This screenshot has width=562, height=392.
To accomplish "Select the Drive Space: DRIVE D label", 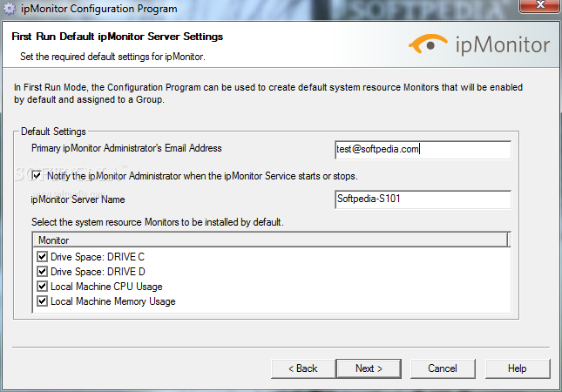I will coord(98,272).
